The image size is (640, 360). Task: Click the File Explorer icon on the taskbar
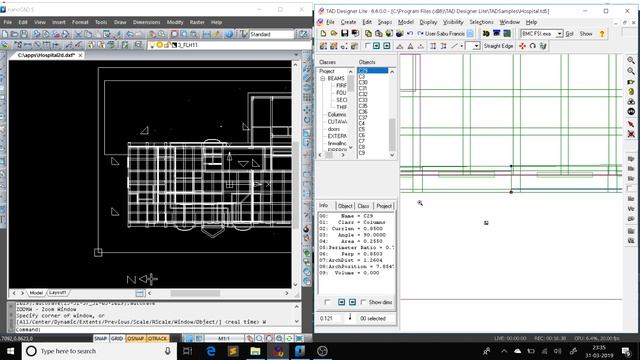[255, 351]
